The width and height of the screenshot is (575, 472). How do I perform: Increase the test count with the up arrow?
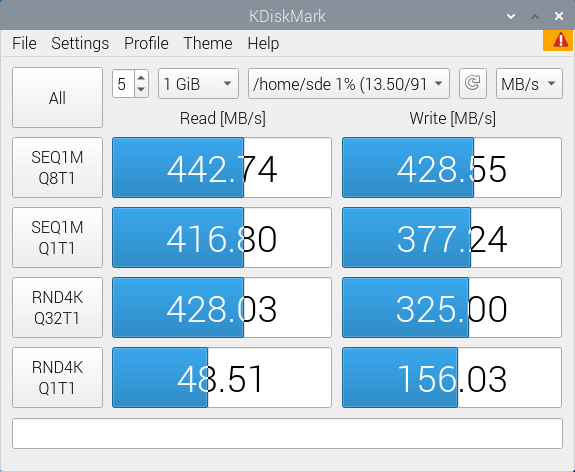coord(141,77)
